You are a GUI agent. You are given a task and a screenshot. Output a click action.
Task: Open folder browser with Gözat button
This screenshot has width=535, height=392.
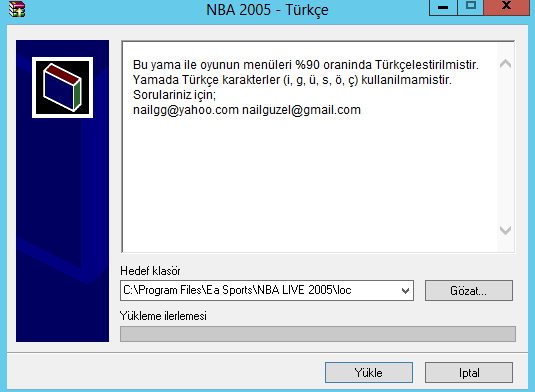tap(469, 291)
